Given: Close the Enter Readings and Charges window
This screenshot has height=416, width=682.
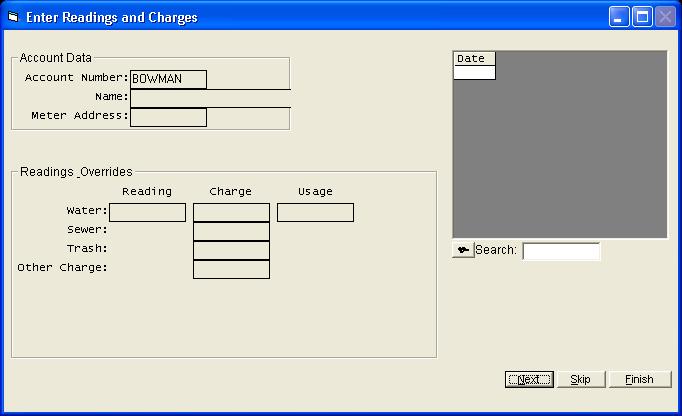Looking at the screenshot, I should point(664,17).
